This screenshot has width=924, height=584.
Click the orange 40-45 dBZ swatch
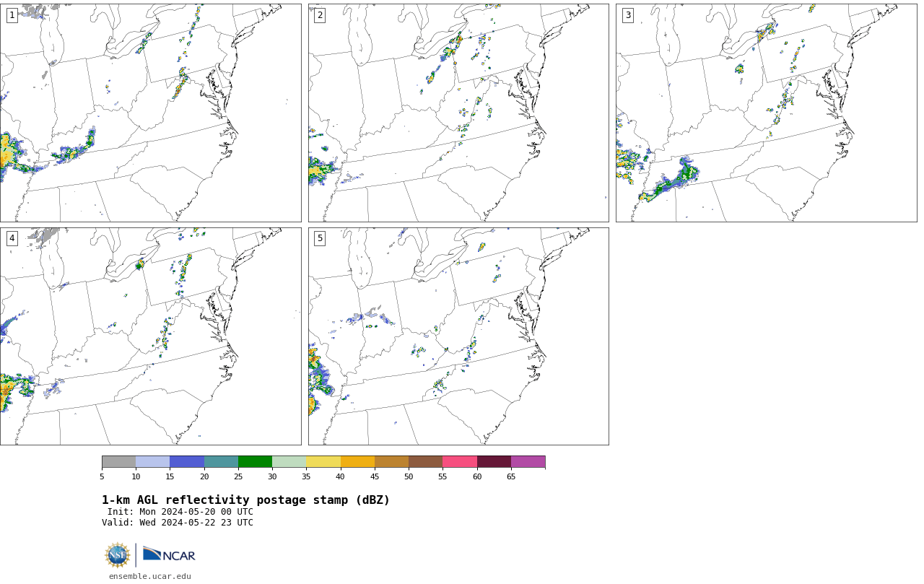click(357, 462)
